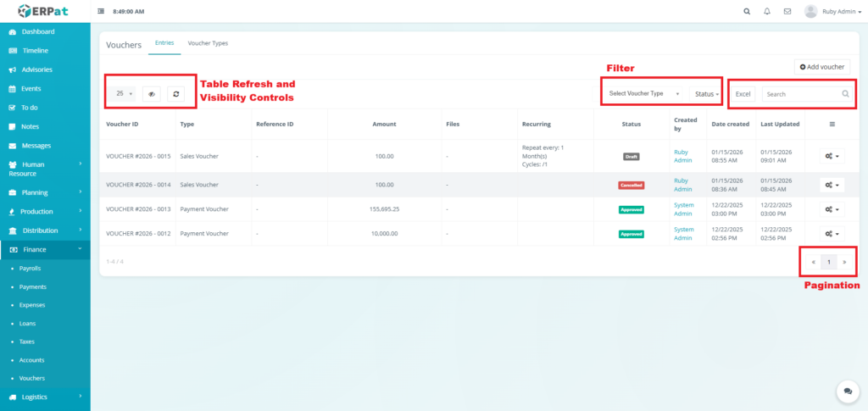Go to next page in pagination
The image size is (868, 411).
844,262
